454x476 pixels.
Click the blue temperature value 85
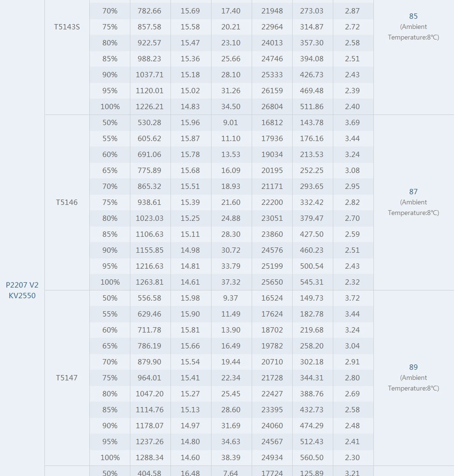[413, 16]
